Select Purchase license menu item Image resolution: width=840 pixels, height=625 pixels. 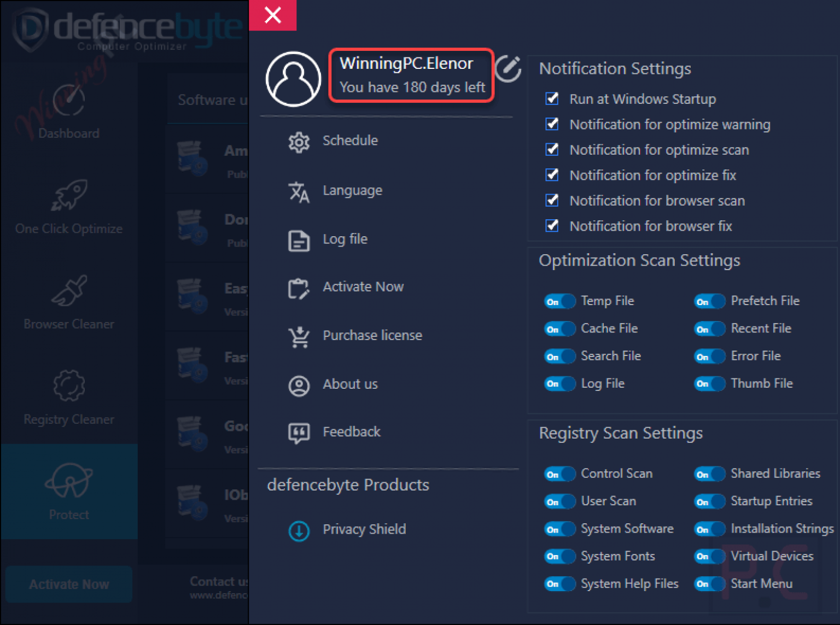click(x=372, y=335)
